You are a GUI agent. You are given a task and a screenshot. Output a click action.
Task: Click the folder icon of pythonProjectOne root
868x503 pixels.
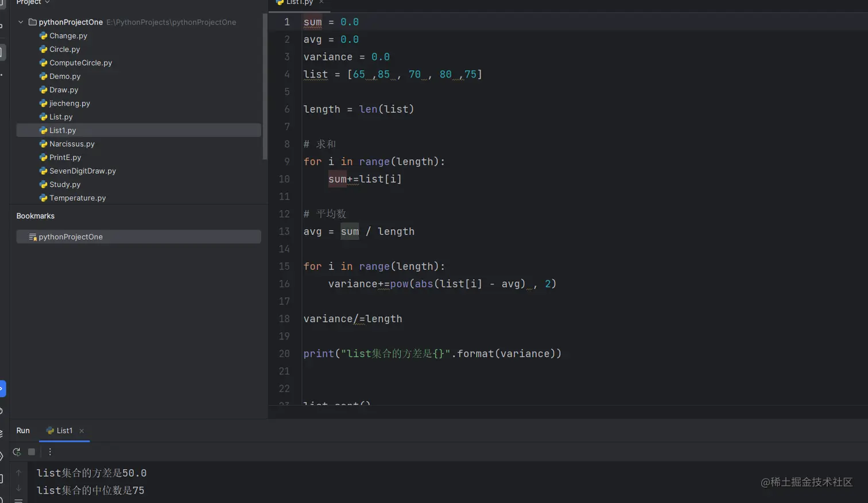[33, 22]
